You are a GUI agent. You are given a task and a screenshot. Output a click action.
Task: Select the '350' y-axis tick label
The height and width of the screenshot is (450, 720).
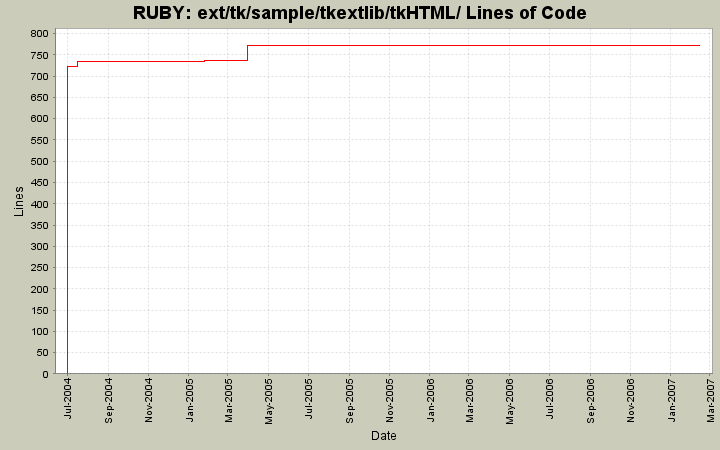[x=39, y=225]
